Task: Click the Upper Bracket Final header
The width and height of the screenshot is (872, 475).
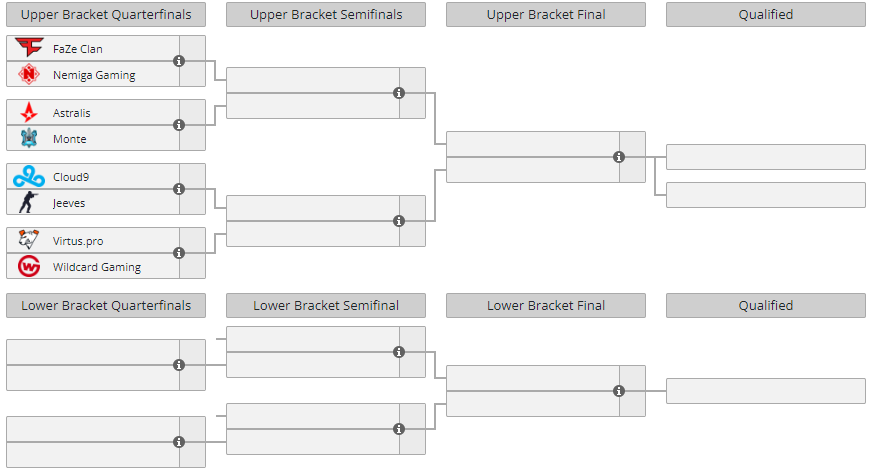Action: coord(546,15)
